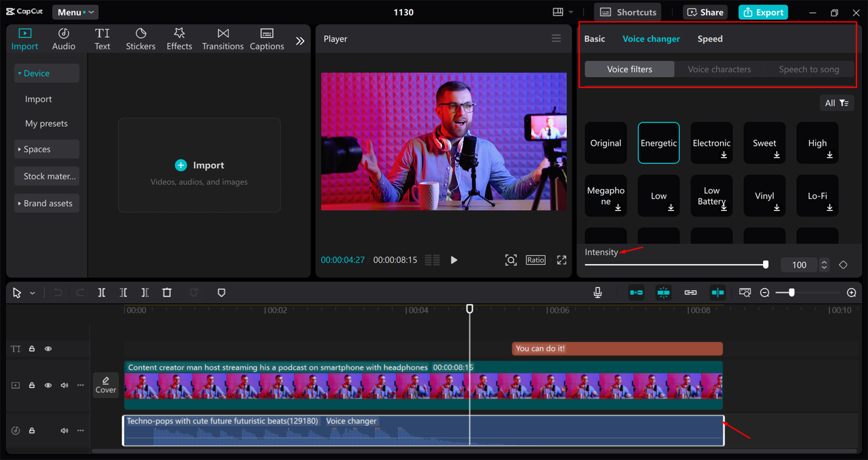Image resolution: width=868 pixels, height=460 pixels.
Task: Open the player quality grid icon
Action: [x=432, y=260]
